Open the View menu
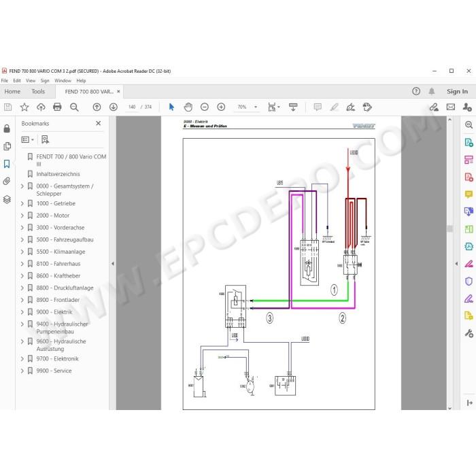The image size is (476, 476). [31, 80]
